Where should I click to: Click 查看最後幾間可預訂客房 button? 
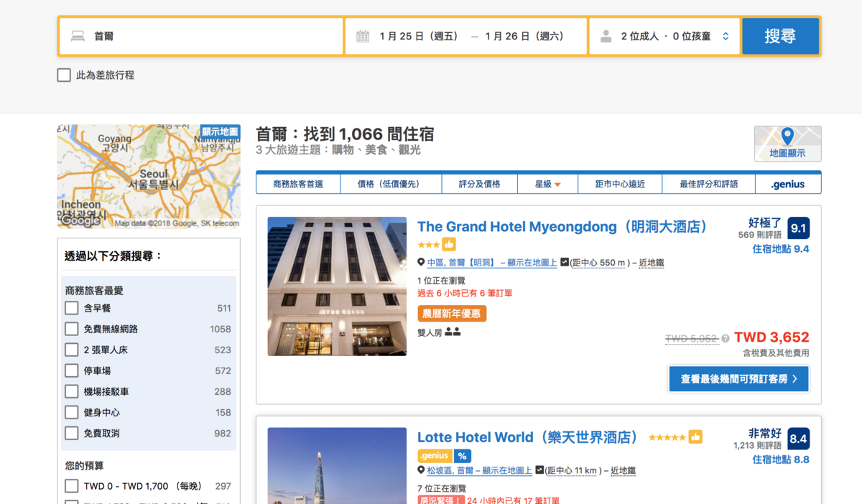coord(739,378)
